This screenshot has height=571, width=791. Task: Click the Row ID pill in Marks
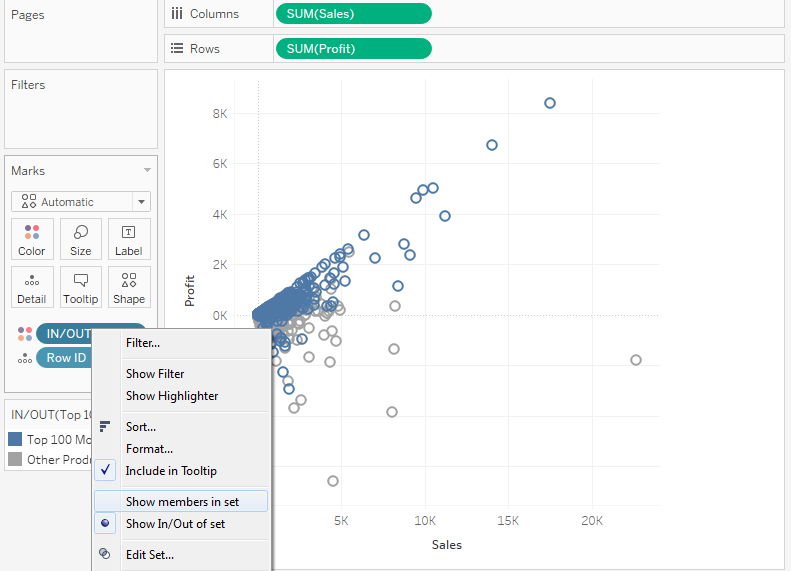[x=66, y=358]
